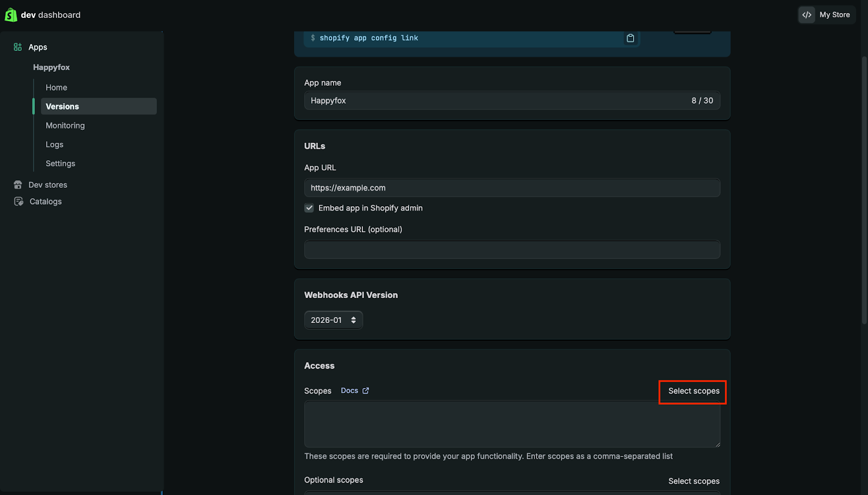This screenshot has width=868, height=495.
Task: Copy the shopify app config link command
Action: coord(630,38)
